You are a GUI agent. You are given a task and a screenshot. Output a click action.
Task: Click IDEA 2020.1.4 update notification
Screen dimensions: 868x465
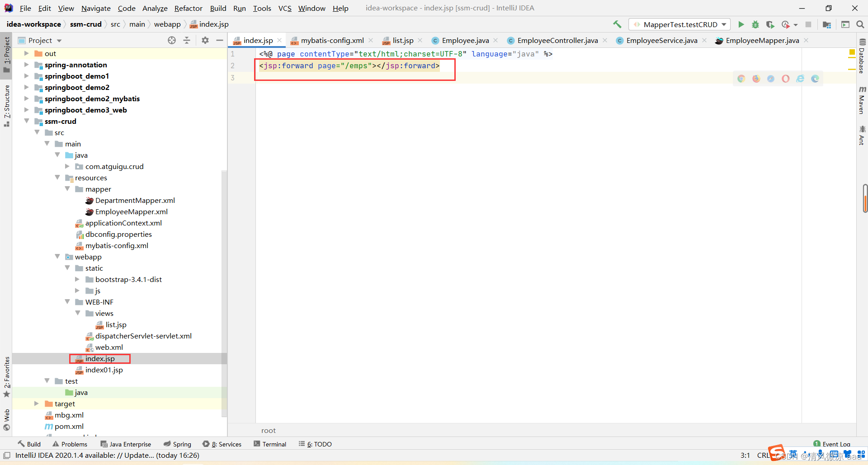click(x=107, y=456)
